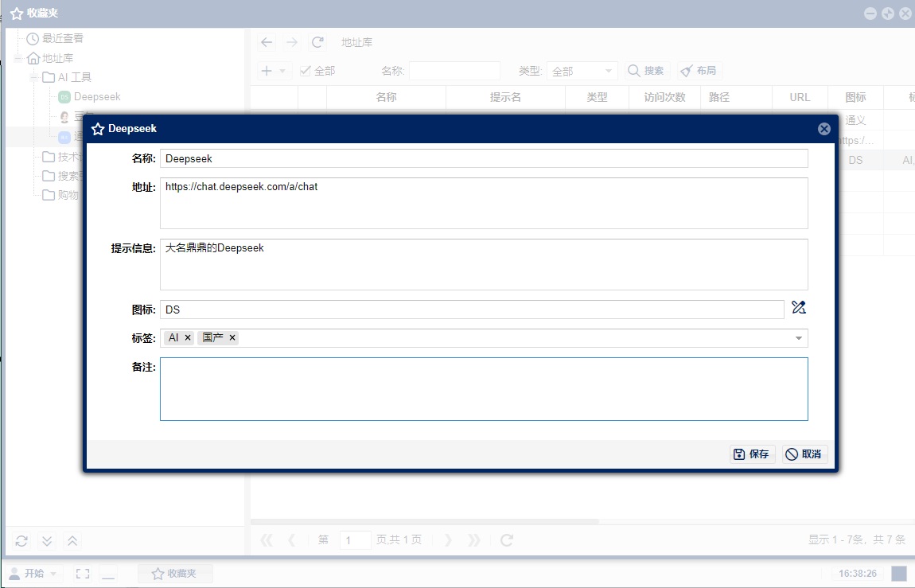The image size is (915, 588).
Task: Click the fullscreen icon in the taskbar
Action: (x=83, y=574)
